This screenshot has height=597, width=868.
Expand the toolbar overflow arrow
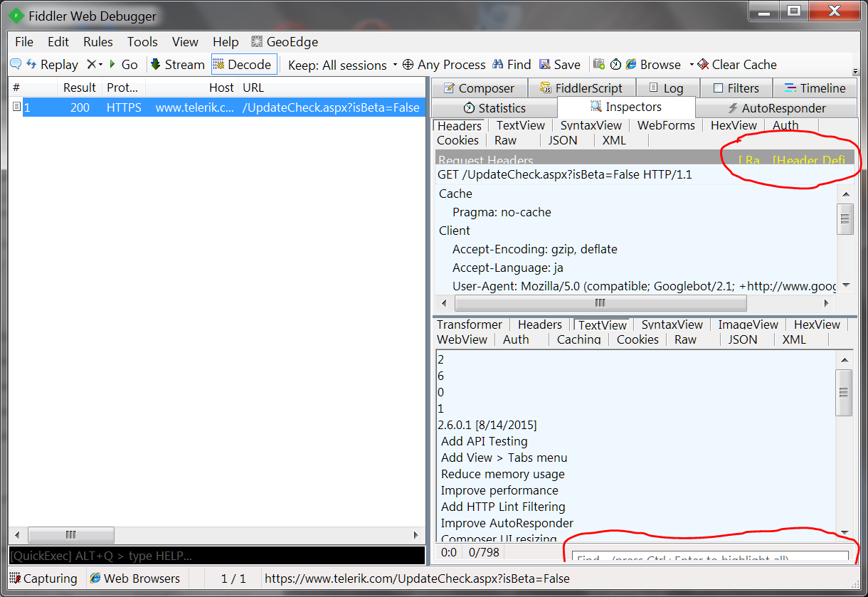(x=855, y=72)
